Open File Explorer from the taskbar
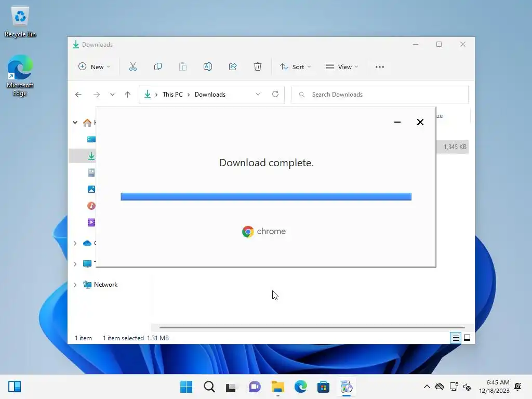Viewport: 532px width, 399px height. [277, 387]
